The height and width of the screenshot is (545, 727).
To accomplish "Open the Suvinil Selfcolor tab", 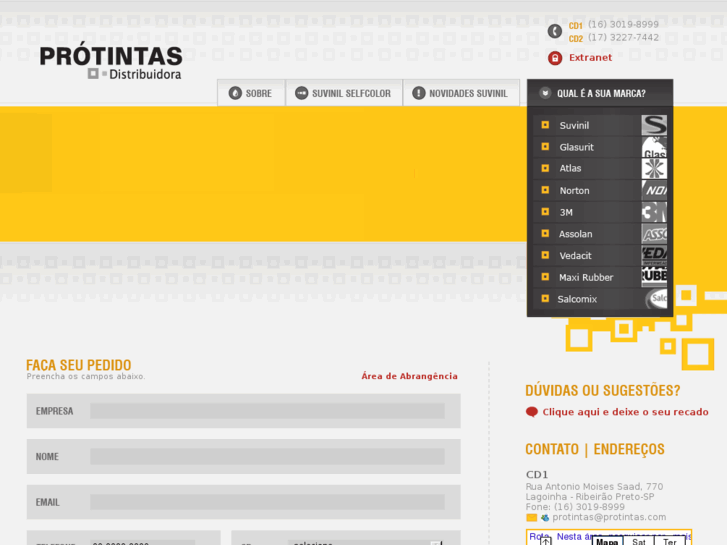I will (x=344, y=93).
